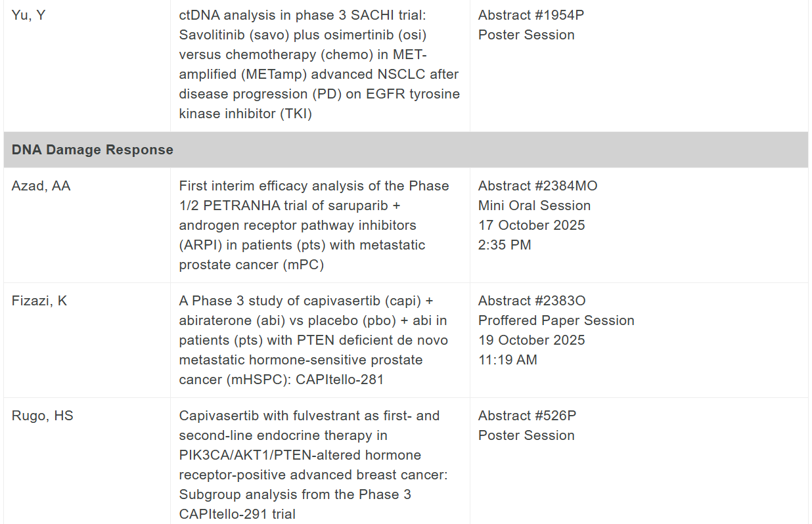Click the PETRANHA trial saruparib title
Image resolution: width=812 pixels, height=524 pixels.
point(314,225)
